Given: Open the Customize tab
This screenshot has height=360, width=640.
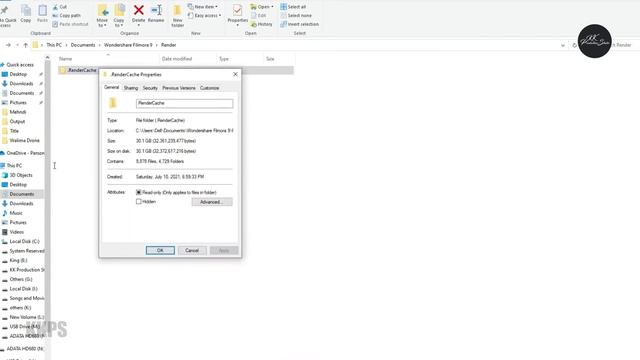Looking at the screenshot, I should pos(209,88).
